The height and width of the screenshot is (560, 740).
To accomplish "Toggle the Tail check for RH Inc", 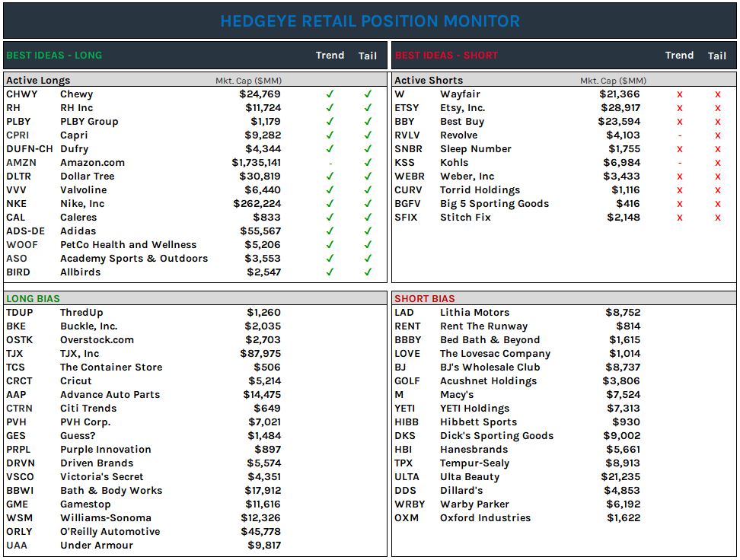I will [x=368, y=107].
